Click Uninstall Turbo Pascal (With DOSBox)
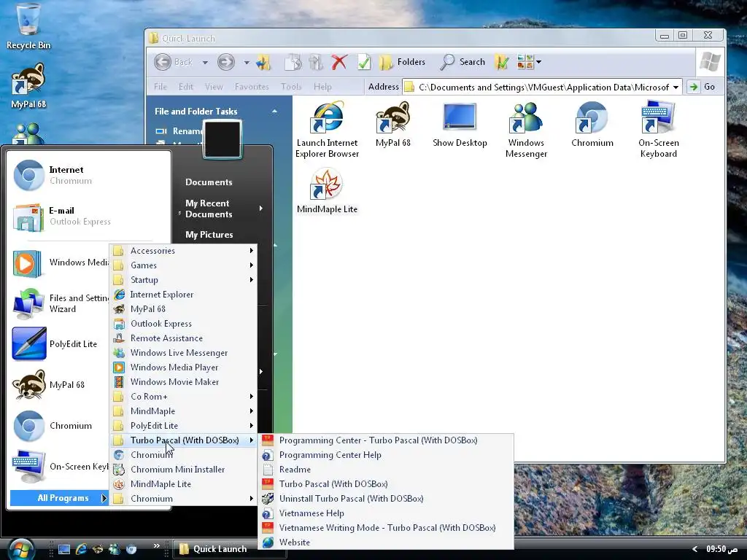The width and height of the screenshot is (747, 560). (x=386, y=499)
